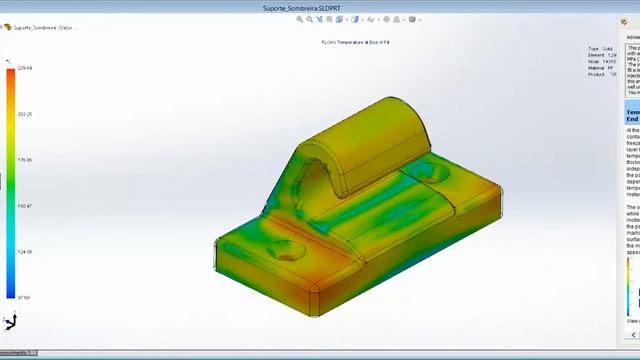This screenshot has height=360, width=640.
Task: Click the Adviser text box in right panel
Action: pyautogui.click(x=633, y=70)
